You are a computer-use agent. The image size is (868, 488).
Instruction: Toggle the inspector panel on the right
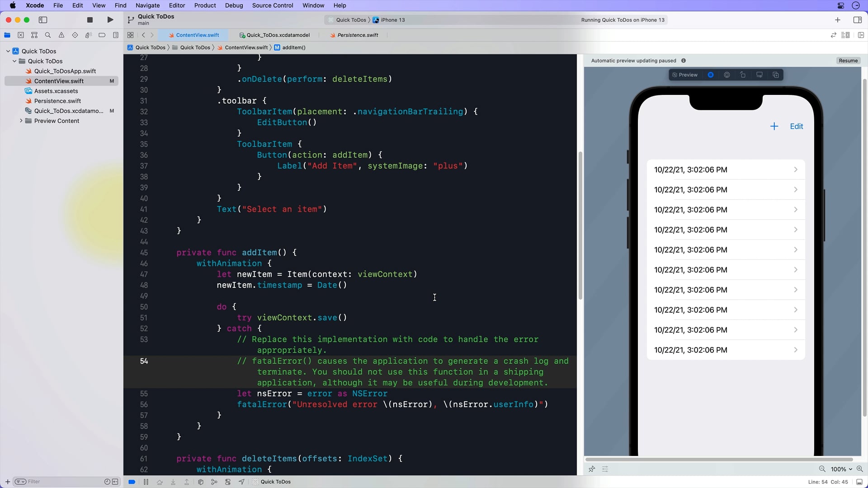[x=857, y=20]
